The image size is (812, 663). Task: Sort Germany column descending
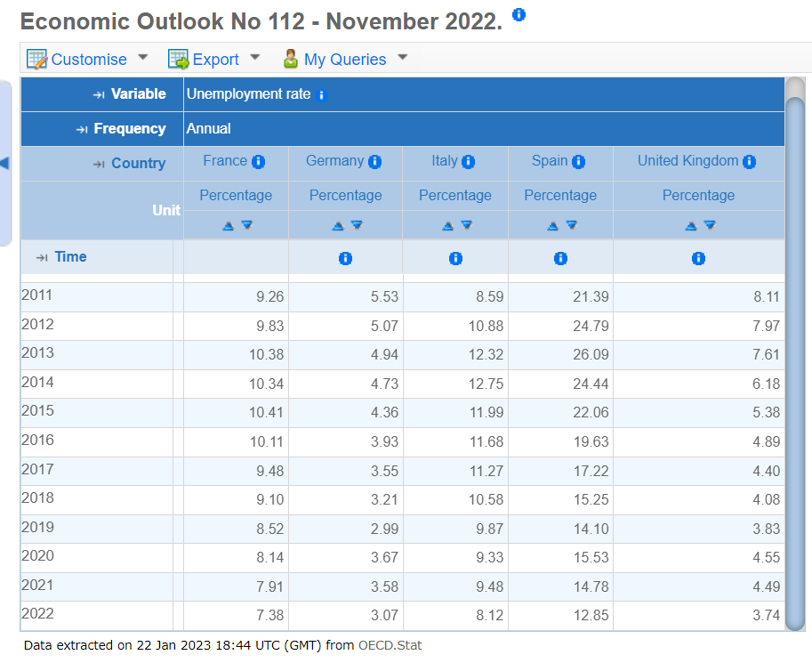pos(357,225)
